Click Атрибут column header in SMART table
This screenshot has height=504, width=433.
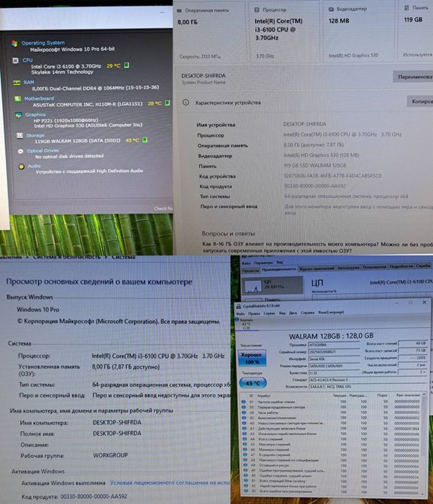(264, 396)
